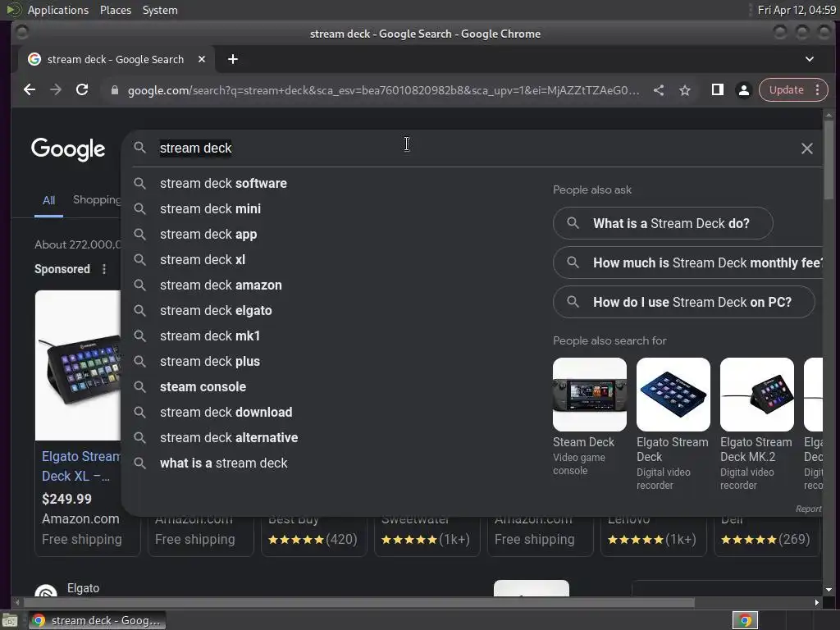This screenshot has height=630, width=840.
Task: Close the stream deck Google Search tab
Action: (x=202, y=59)
